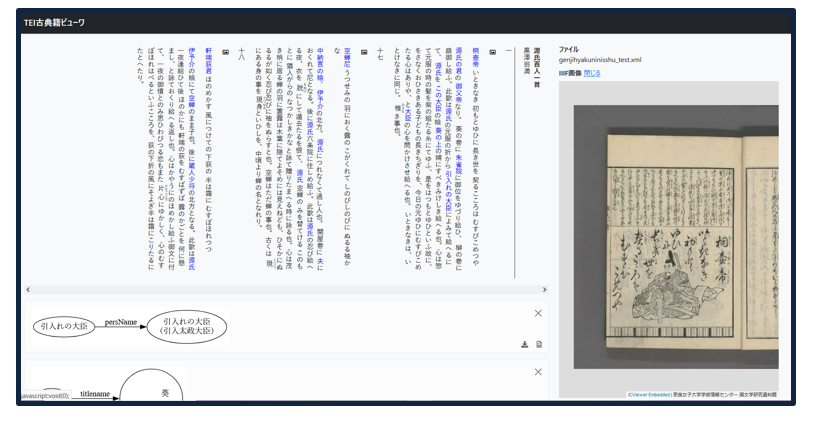This screenshot has height=424, width=825.
Task: Click the 源氏百人一首 title text
Action: pyautogui.click(x=537, y=67)
